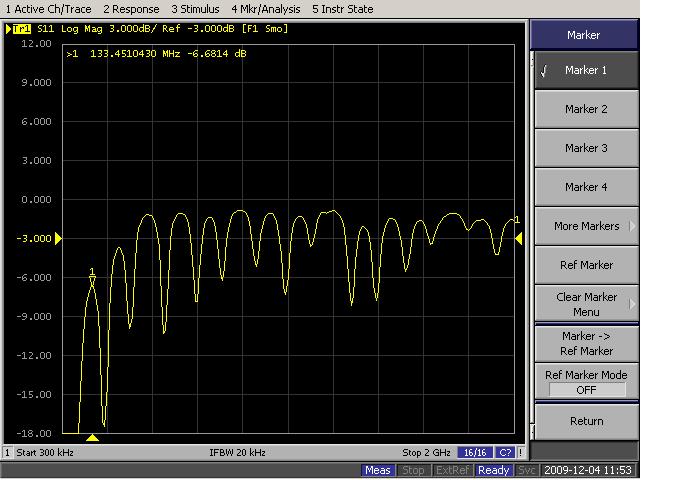Activate the Marker 3 softkey
685x480 pixels.
tap(586, 148)
